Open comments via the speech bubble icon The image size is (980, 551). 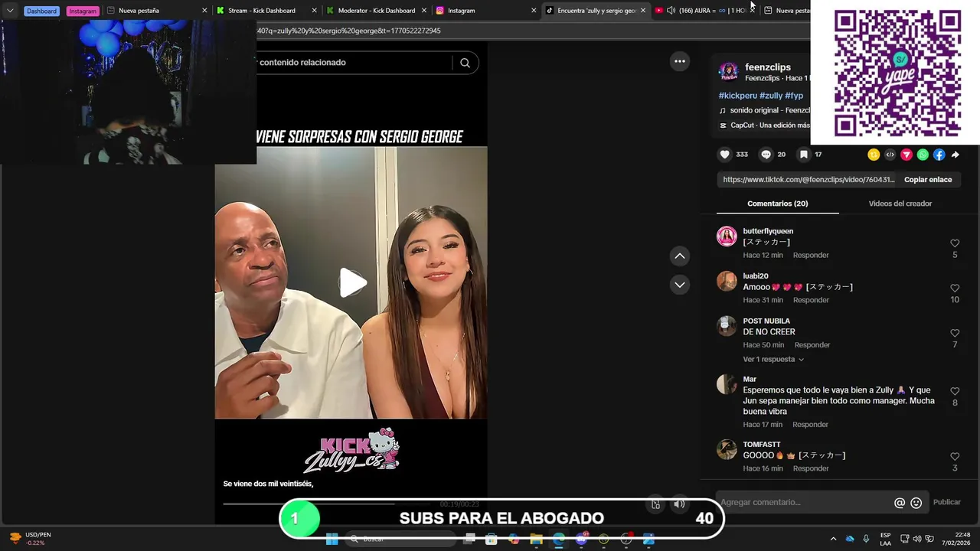(766, 155)
